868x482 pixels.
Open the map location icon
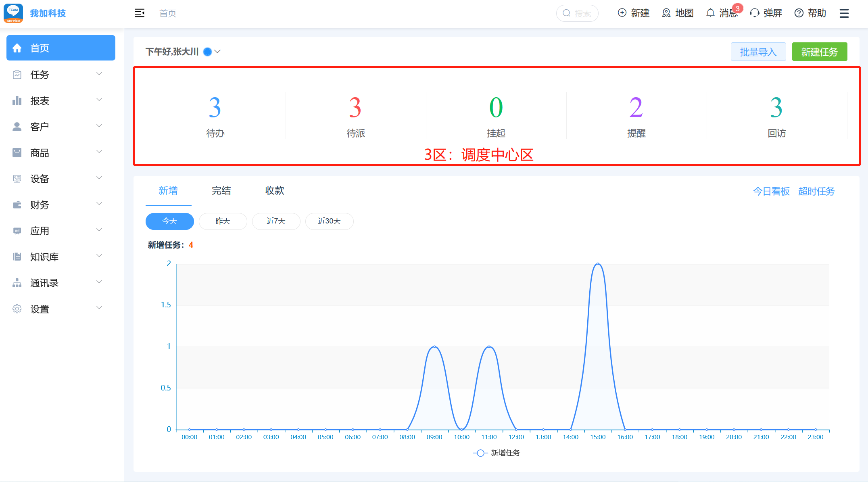(x=666, y=13)
